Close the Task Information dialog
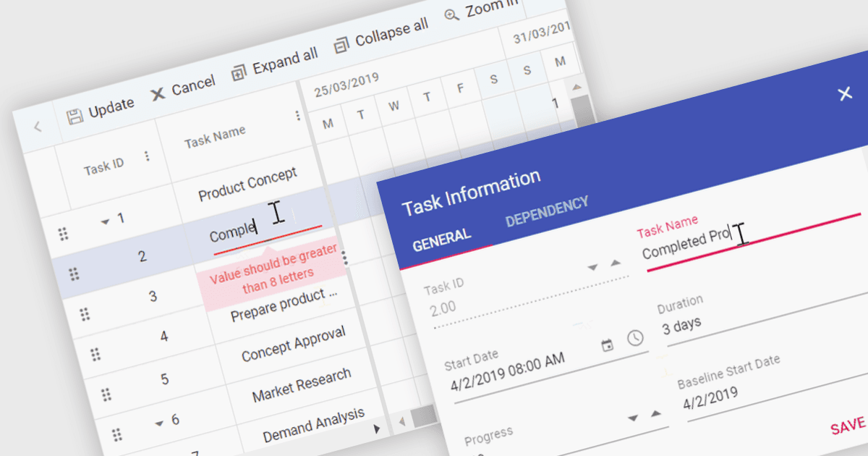This screenshot has height=456, width=868. [844, 94]
